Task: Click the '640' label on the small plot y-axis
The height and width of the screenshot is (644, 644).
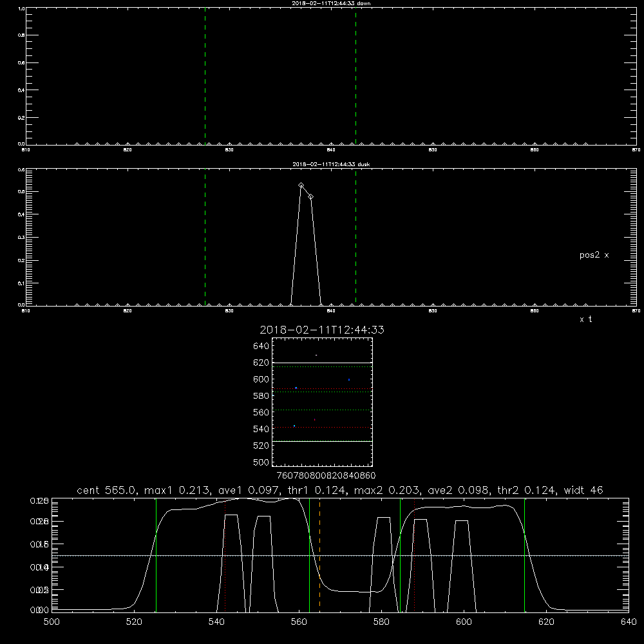Action: click(x=261, y=346)
